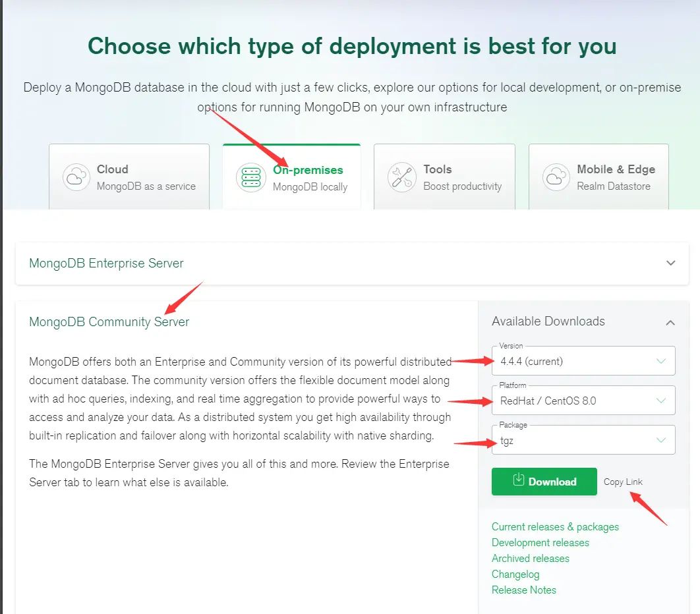Click the On-premises server stack icon

point(250,177)
